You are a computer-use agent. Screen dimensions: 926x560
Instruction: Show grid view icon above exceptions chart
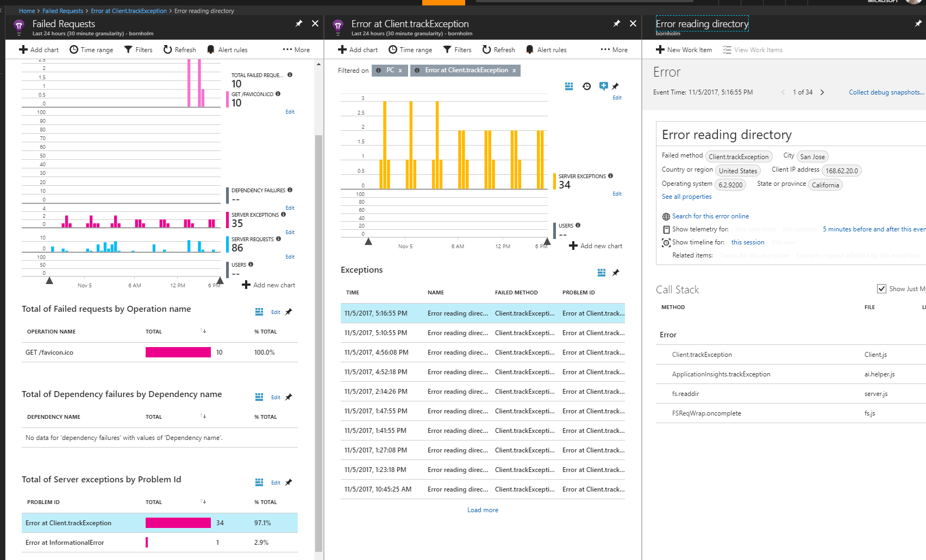coord(569,86)
